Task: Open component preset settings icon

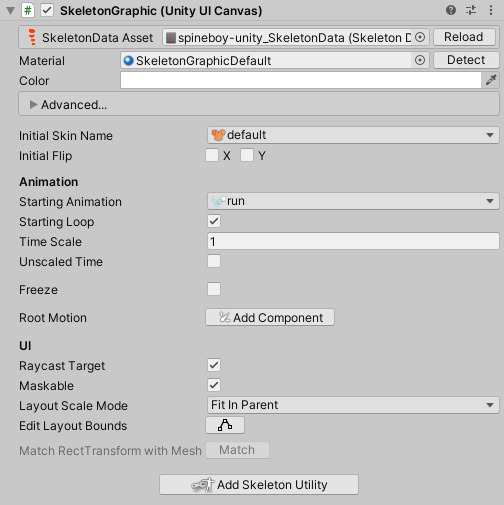Action: pos(471,10)
